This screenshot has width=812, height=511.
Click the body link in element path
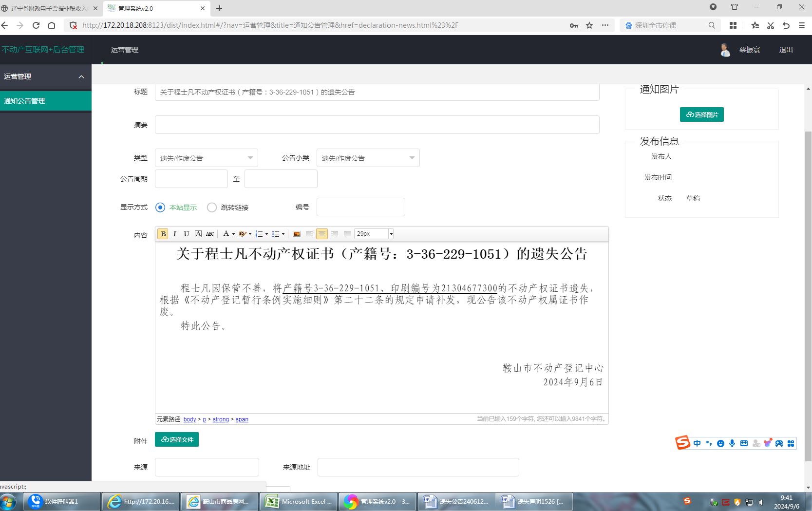tap(189, 419)
